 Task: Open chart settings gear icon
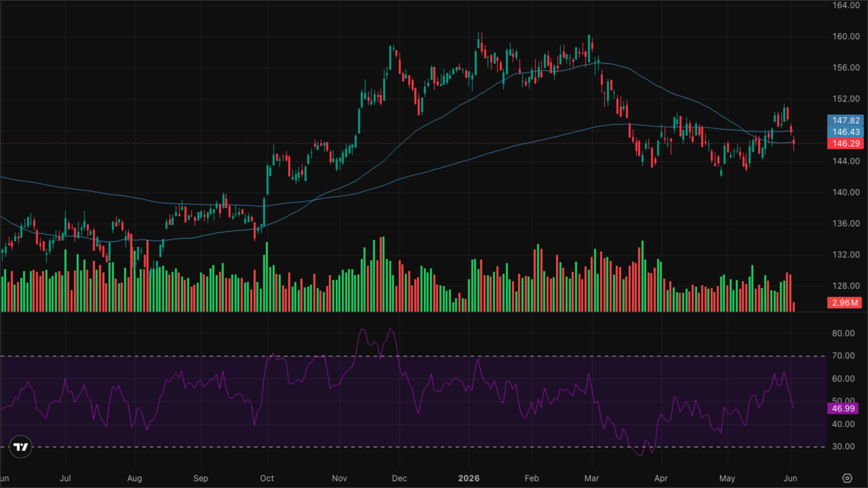847,478
